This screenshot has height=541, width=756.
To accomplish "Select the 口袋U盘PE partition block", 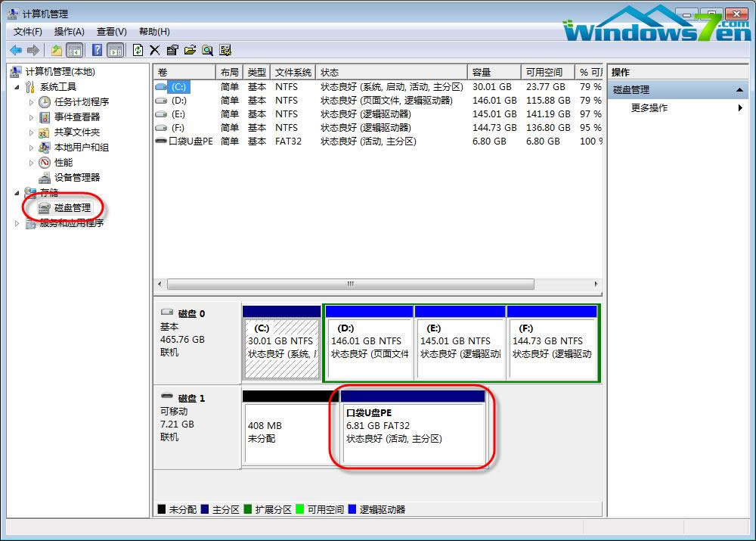I will [413, 434].
